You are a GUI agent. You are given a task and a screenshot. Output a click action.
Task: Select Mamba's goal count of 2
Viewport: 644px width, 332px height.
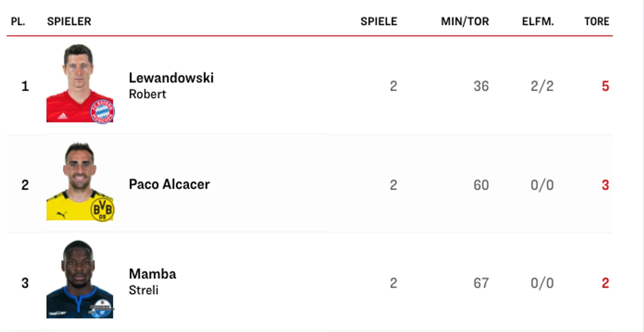pos(605,283)
